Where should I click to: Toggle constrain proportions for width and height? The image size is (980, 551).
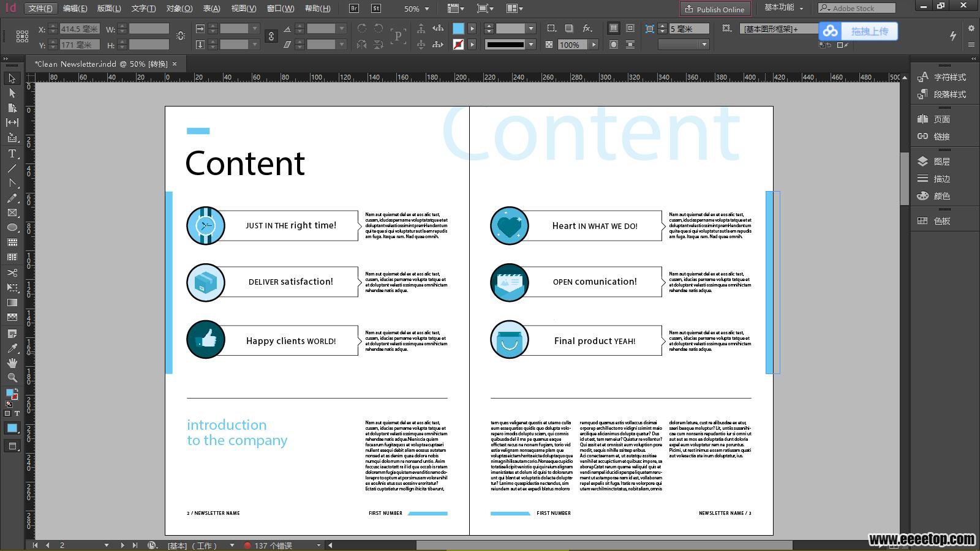[181, 36]
